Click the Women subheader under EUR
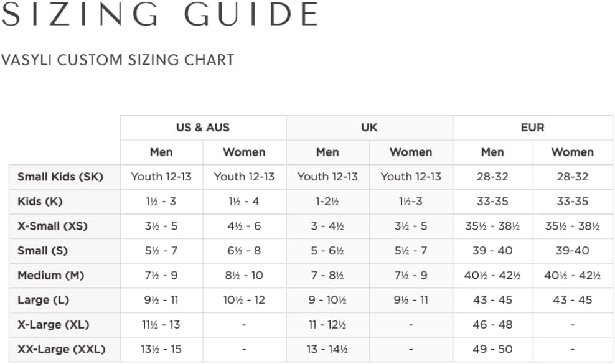 point(573,152)
